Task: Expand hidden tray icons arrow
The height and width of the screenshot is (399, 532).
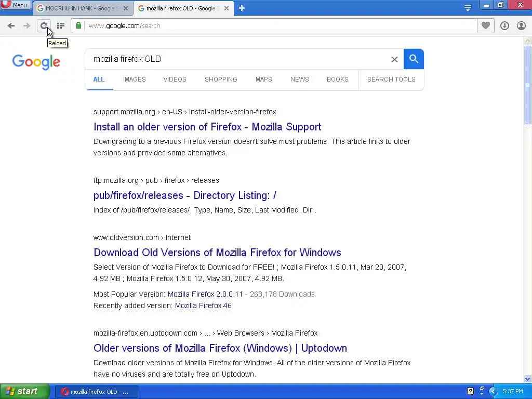Action: tap(493, 392)
